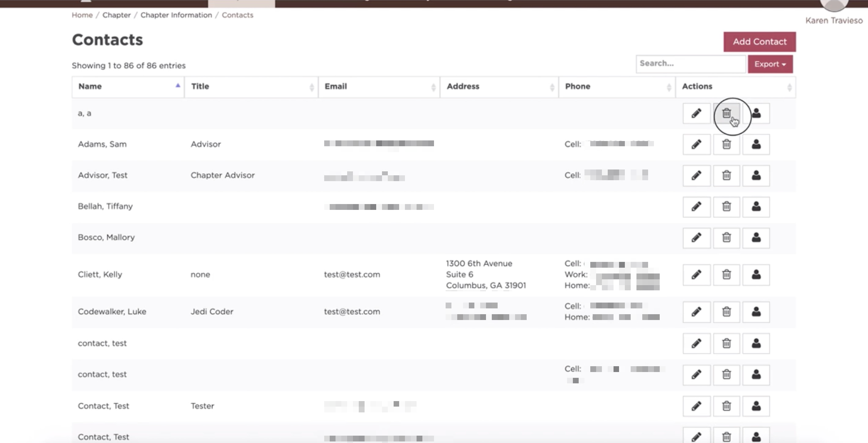Edit Bosco, Mallory with pencil icon
868x443 pixels.
coord(696,238)
